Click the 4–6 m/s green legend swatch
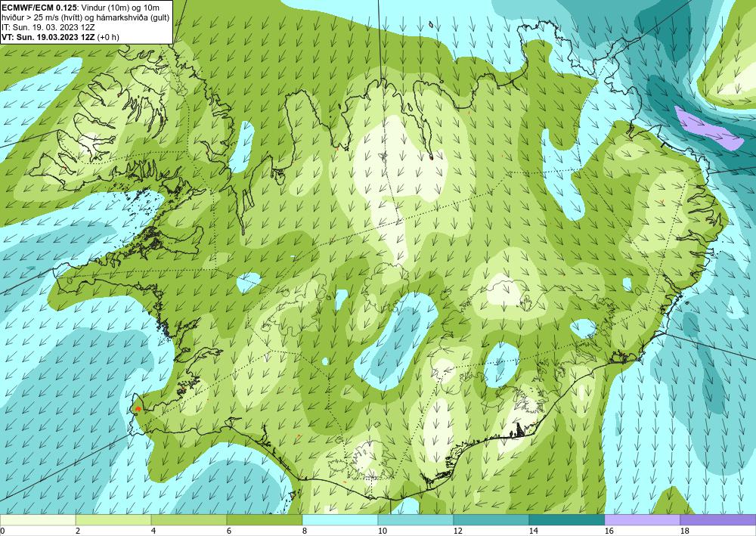756x536 pixels. point(189,520)
